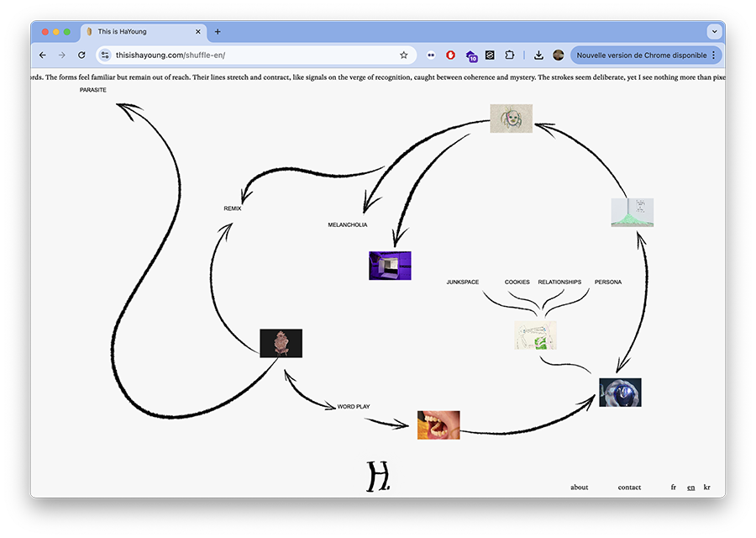This screenshot has height=538, width=756.
Task: Open the about page link
Action: (x=579, y=488)
